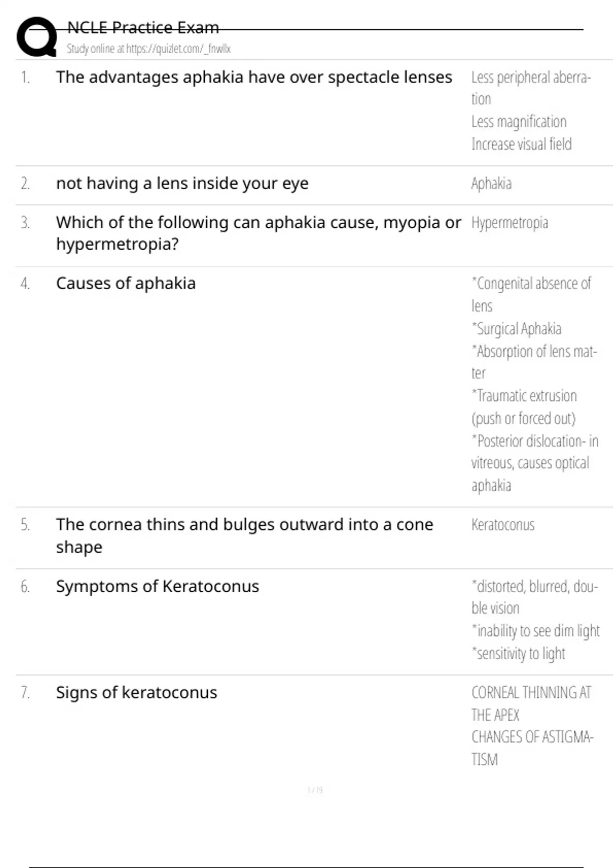Click the 'Less peripheral aberration' answer text
This screenshot has width=613, height=868.
(x=531, y=88)
